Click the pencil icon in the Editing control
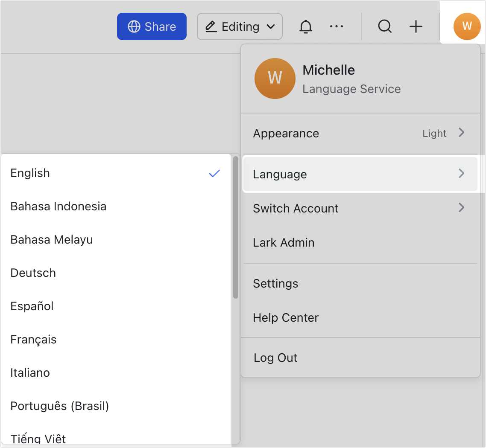This screenshot has width=486, height=448. 210,26
